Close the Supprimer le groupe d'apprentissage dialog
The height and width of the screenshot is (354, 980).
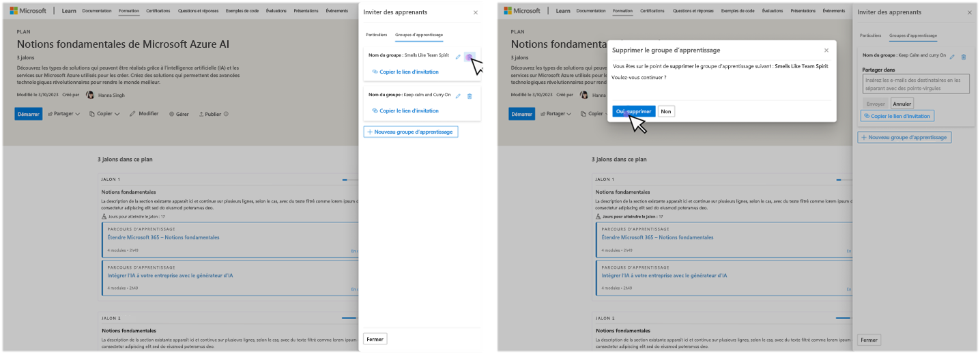click(x=826, y=50)
